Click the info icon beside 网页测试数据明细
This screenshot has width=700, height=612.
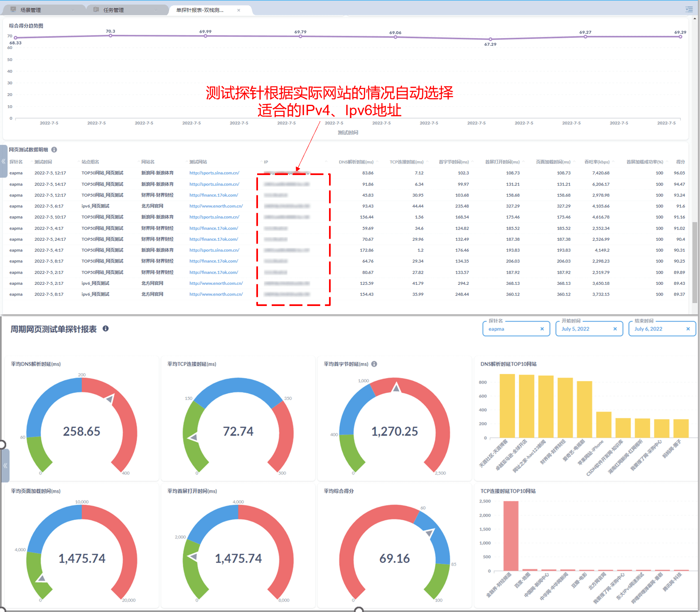click(54, 150)
